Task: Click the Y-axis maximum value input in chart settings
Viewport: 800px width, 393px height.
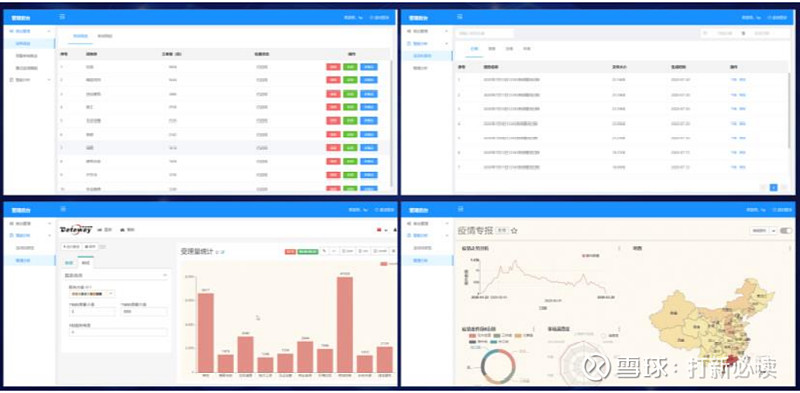Action: point(144,311)
